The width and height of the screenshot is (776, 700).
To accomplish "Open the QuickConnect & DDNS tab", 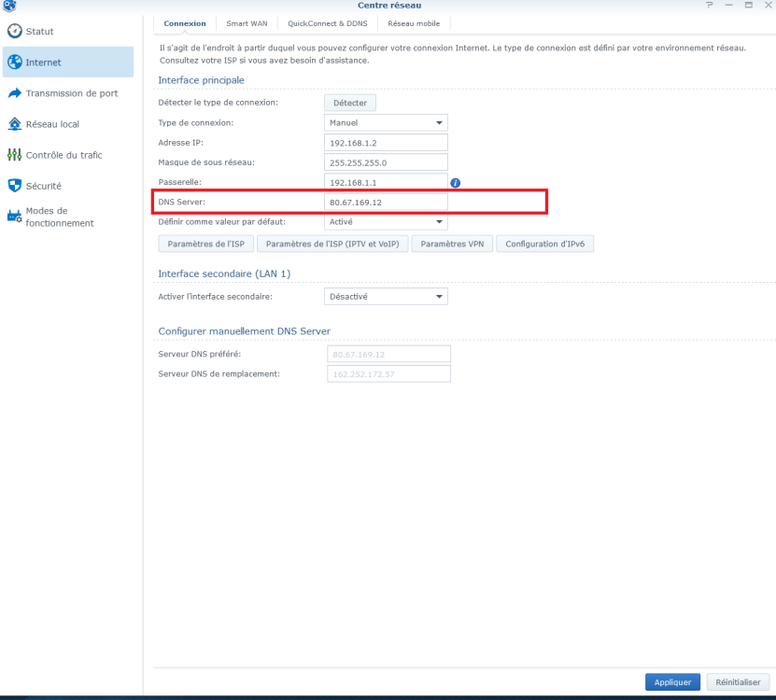I will click(x=327, y=23).
